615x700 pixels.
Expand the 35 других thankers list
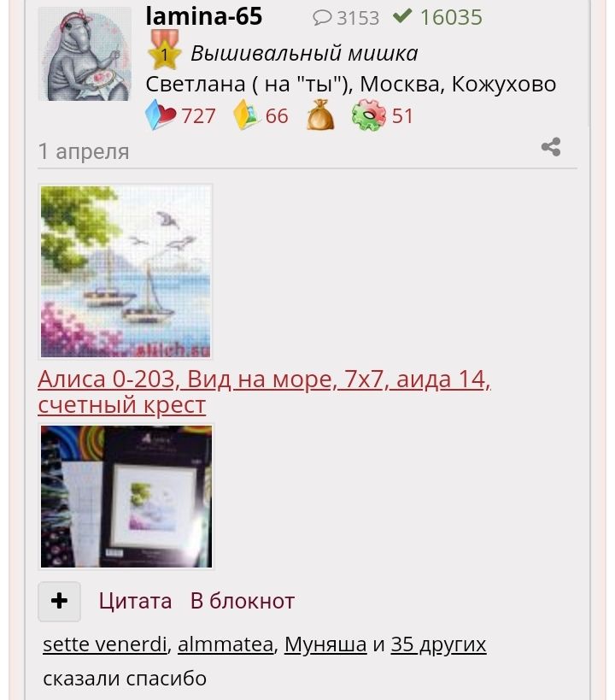click(x=438, y=644)
